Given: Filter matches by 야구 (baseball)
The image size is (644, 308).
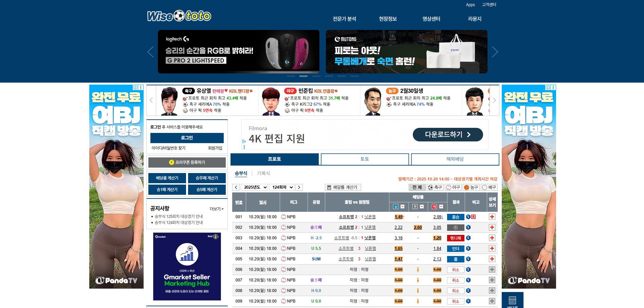Looking at the screenshot, I should click(x=453, y=187).
